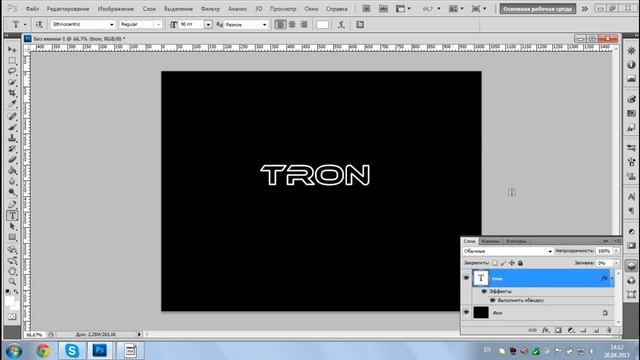Open the Файл menu
The image size is (640, 360).
(32, 9)
